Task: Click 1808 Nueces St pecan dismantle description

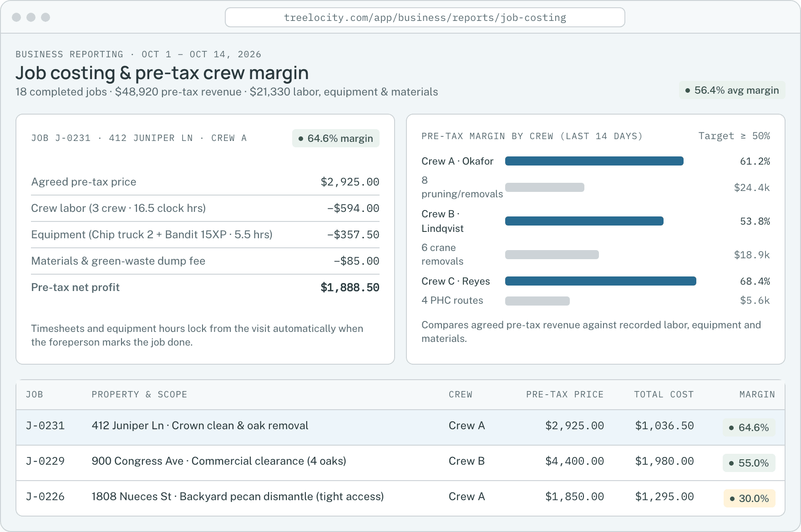Action: (238, 497)
